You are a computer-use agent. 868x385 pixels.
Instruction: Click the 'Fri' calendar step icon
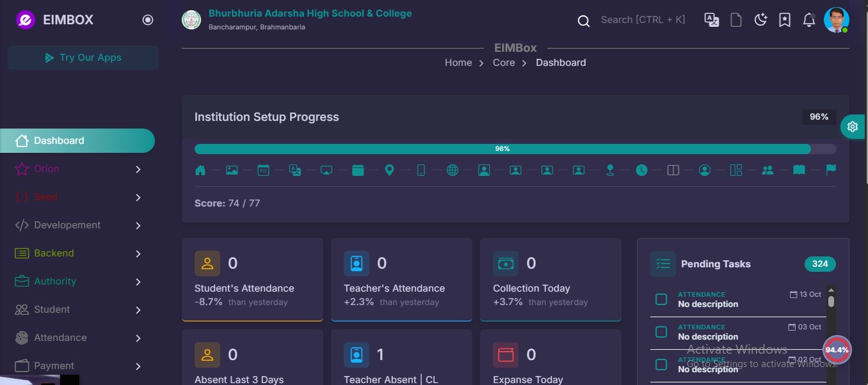263,171
